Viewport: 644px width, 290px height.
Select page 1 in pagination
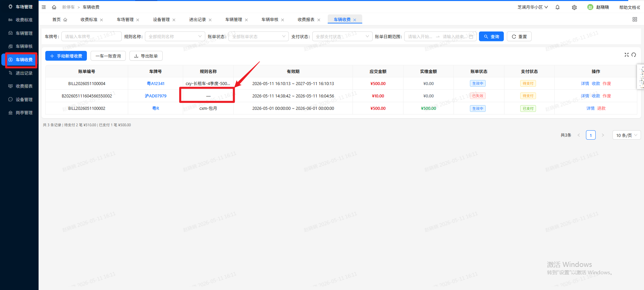click(x=591, y=135)
